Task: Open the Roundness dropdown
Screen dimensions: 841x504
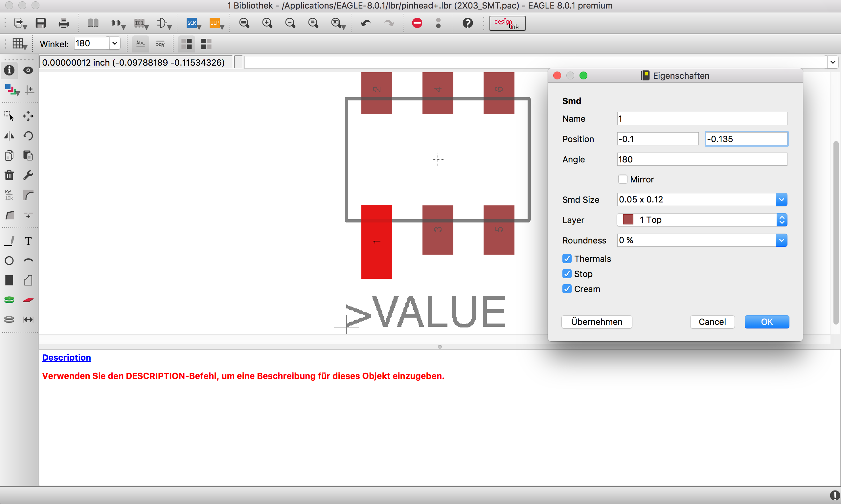Action: coord(782,241)
